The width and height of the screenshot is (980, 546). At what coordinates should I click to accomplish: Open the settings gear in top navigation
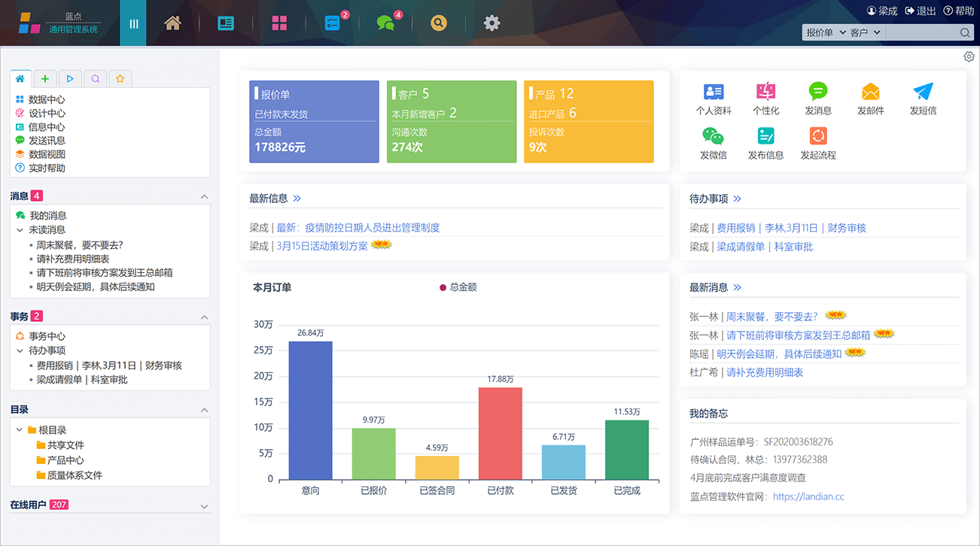(492, 23)
